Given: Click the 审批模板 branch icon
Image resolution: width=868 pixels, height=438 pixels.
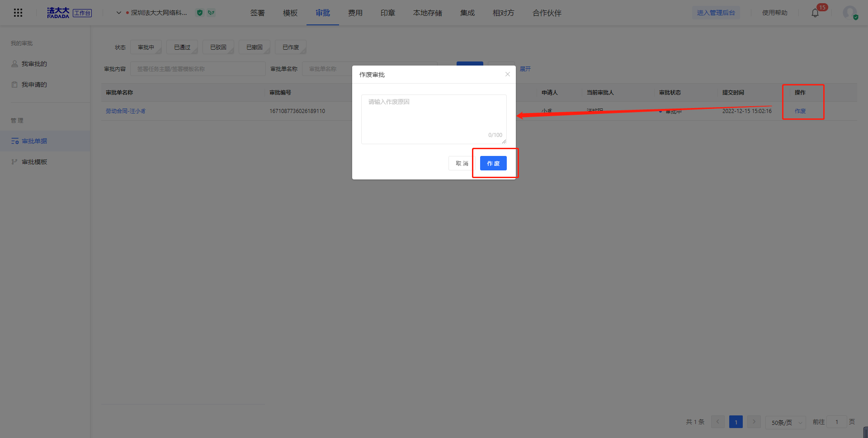Looking at the screenshot, I should point(14,162).
